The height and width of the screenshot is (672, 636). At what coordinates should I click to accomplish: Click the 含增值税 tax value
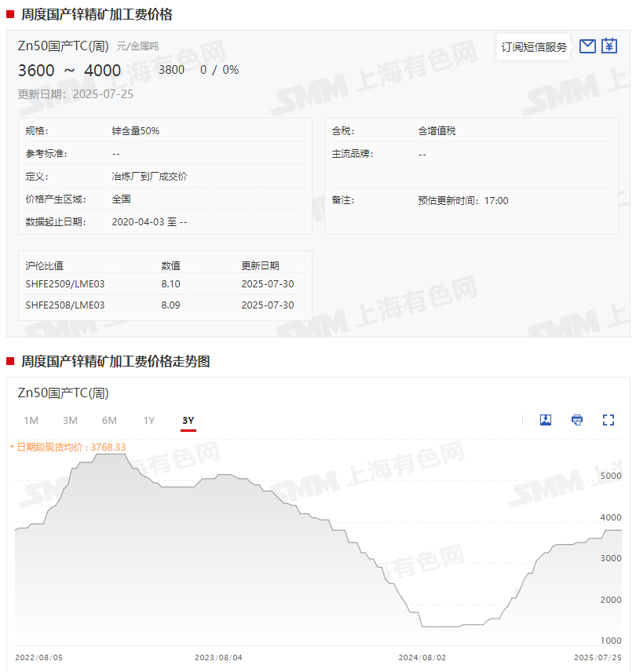(437, 131)
